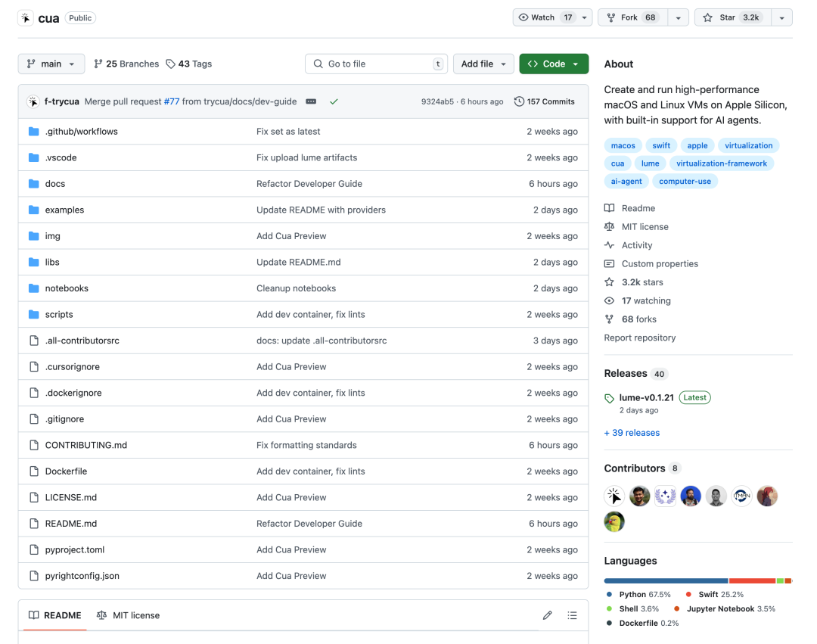Click the Python segment of the language bar
This screenshot has height=644, width=817.
pos(666,580)
